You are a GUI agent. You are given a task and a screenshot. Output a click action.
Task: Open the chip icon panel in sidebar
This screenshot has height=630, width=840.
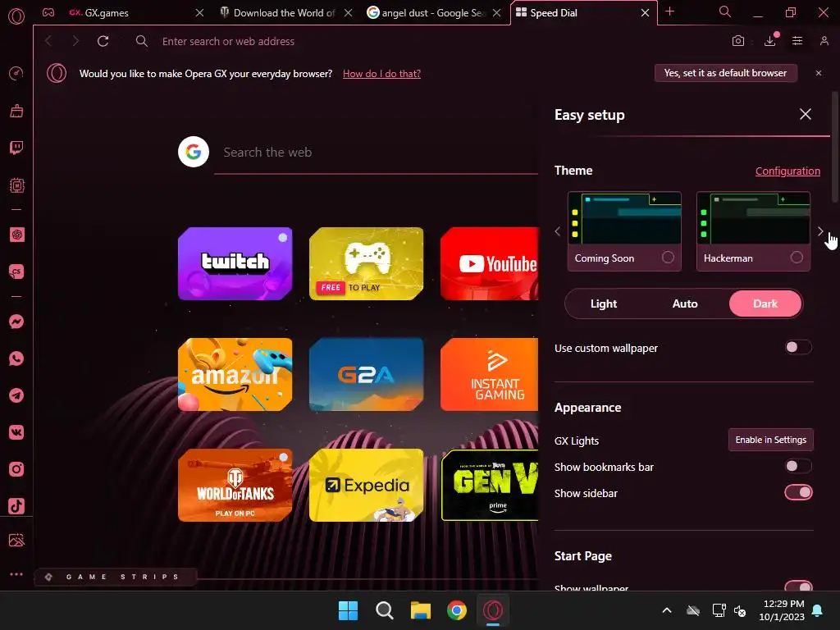click(16, 185)
